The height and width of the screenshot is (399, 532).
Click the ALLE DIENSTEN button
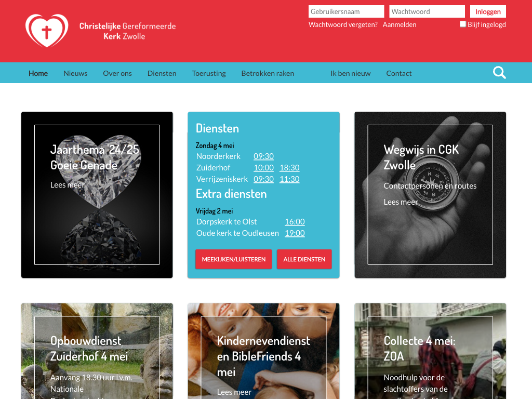click(304, 259)
